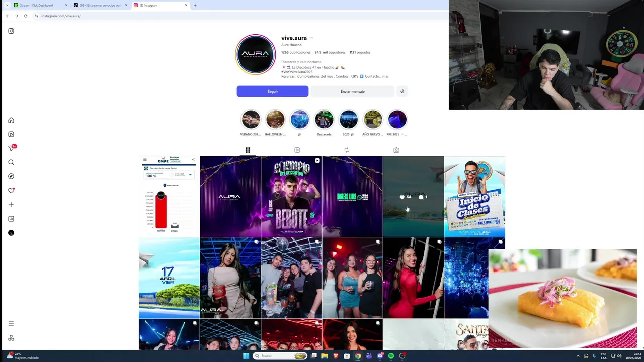
Task: Open the Explore compass icon
Action: point(11,176)
